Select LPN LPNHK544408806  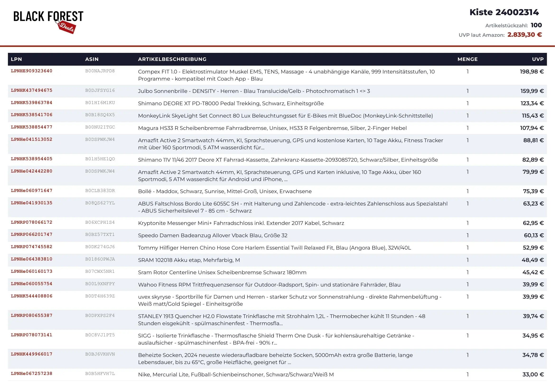point(32,296)
